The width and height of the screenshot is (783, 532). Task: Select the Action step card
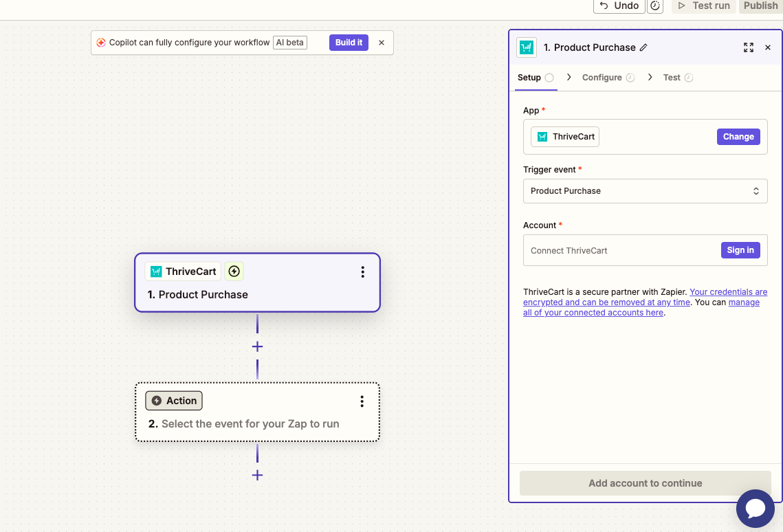[x=257, y=412]
